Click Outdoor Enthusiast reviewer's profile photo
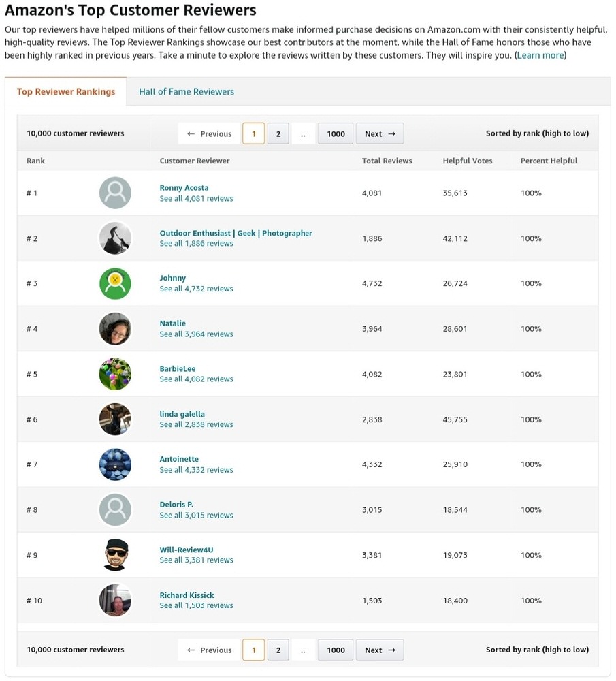The height and width of the screenshot is (681, 616). tap(115, 238)
